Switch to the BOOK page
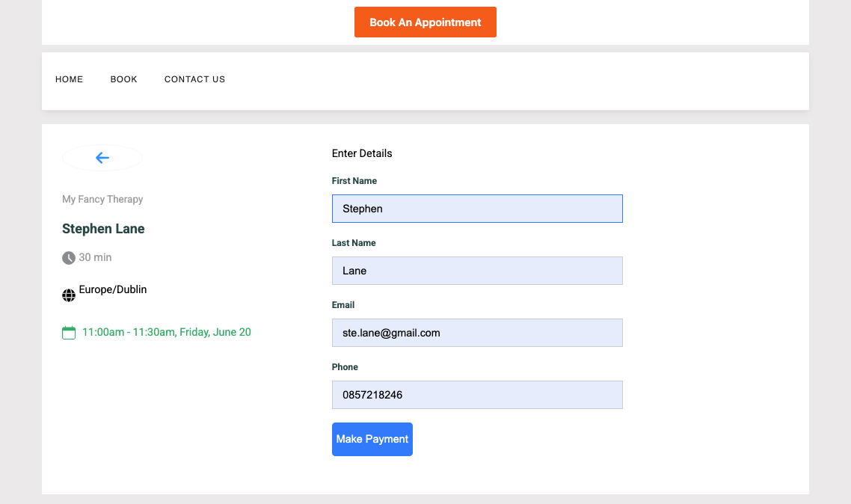The height and width of the screenshot is (504, 851). (123, 79)
